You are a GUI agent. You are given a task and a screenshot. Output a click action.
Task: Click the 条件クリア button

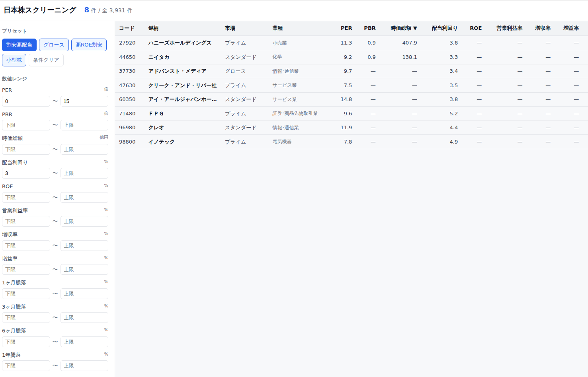click(x=46, y=60)
